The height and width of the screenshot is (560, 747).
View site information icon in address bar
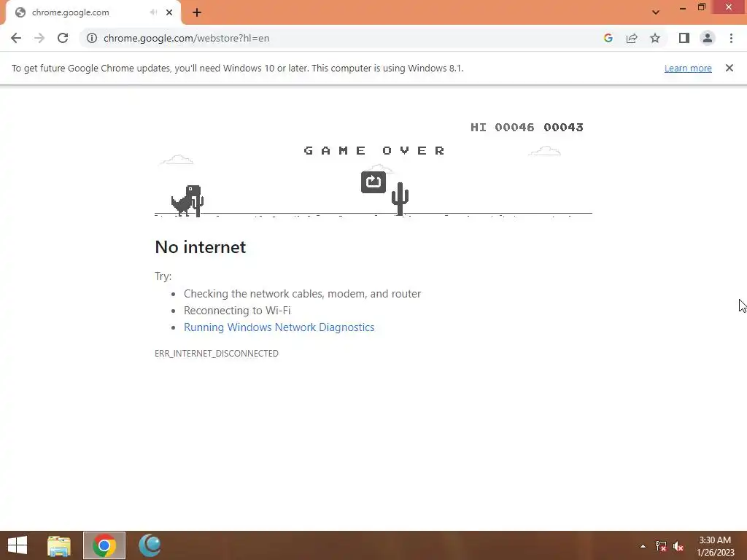click(x=92, y=38)
